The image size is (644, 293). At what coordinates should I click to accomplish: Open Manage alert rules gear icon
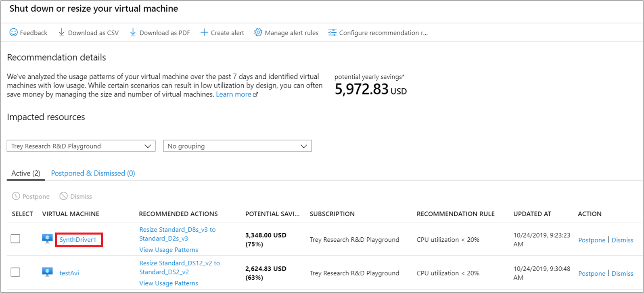258,32
